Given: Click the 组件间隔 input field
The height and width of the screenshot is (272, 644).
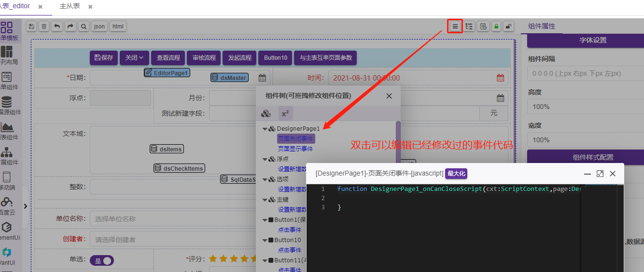Looking at the screenshot, I should pyautogui.click(x=585, y=74).
